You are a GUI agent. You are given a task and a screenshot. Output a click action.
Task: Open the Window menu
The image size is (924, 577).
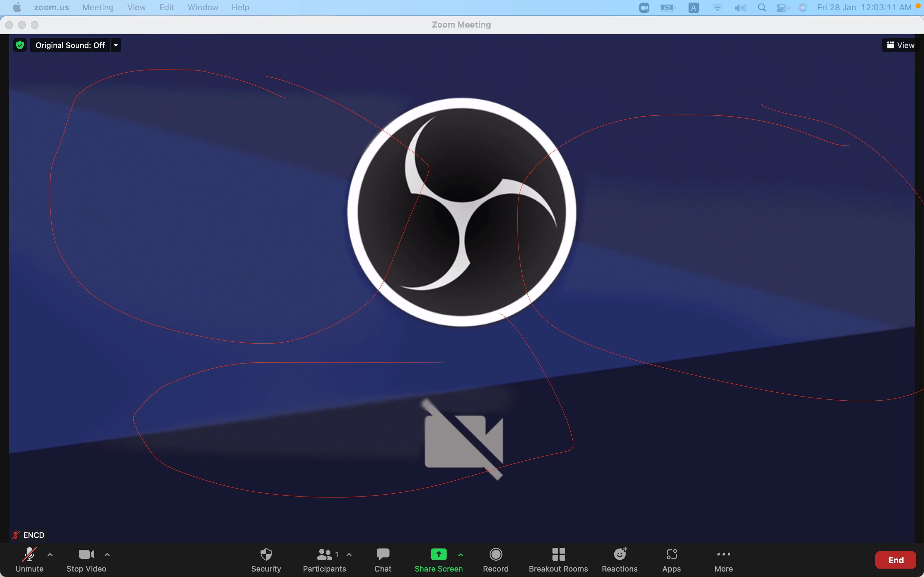click(203, 7)
